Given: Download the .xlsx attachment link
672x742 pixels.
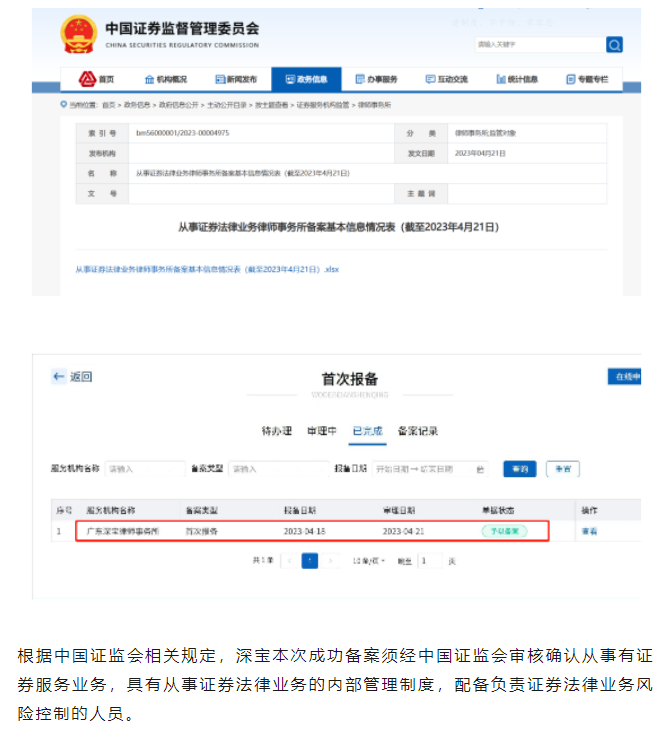Looking at the screenshot, I should (207, 269).
